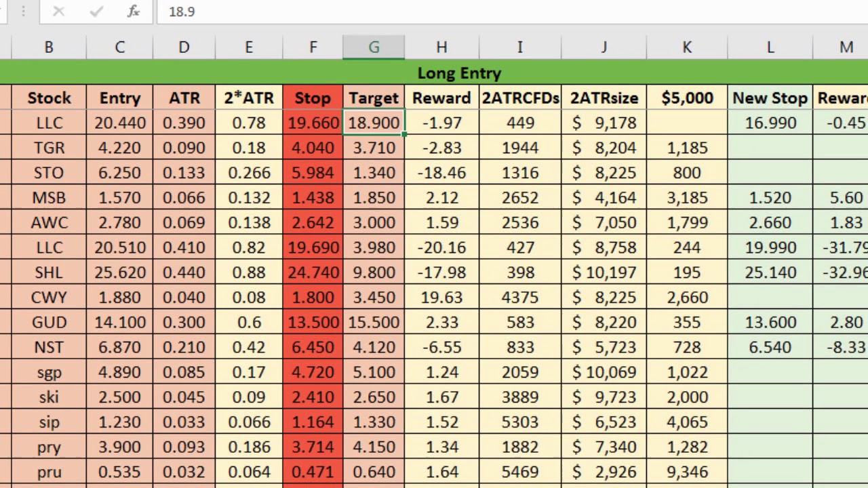Select New Stop cell 16.990
The image size is (868, 488).
(770, 123)
